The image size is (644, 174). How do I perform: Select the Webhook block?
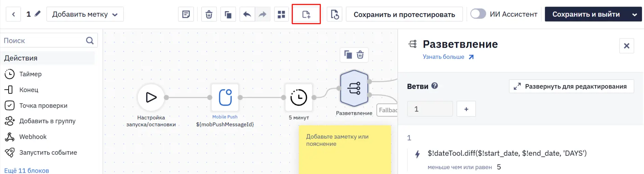26,137
